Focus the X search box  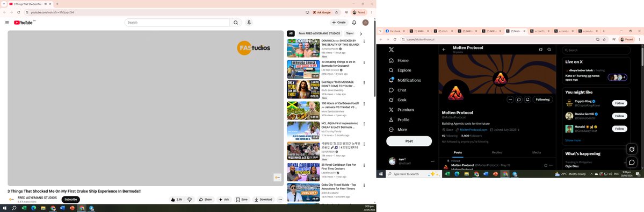pyautogui.click(x=596, y=50)
